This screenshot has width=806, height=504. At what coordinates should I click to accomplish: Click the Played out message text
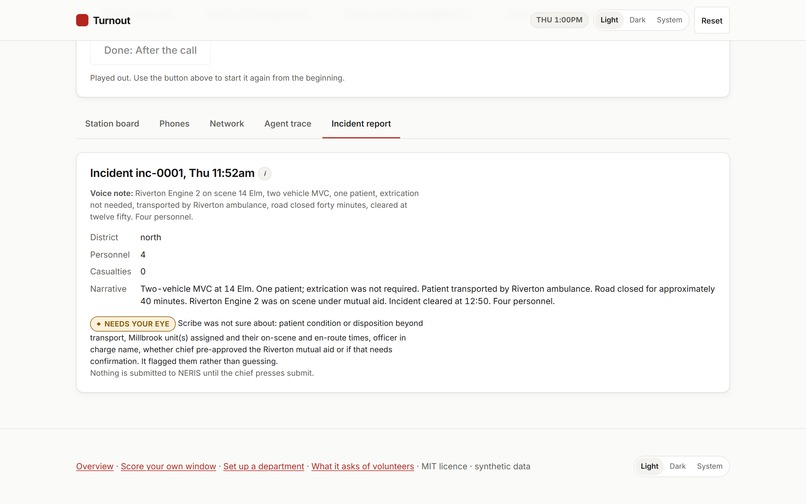[217, 78]
